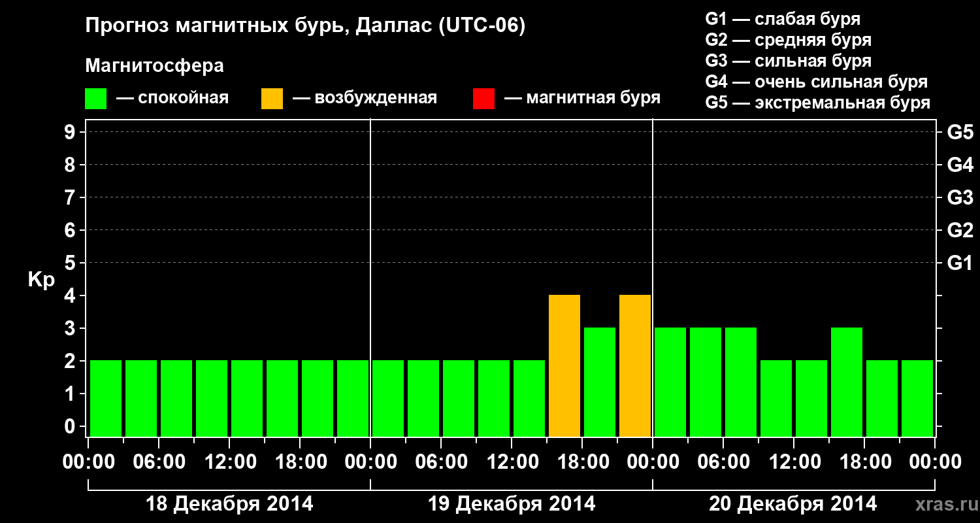The width and height of the screenshot is (980, 523).
Task: Click the first green bar of 18 December
Action: coord(106,398)
